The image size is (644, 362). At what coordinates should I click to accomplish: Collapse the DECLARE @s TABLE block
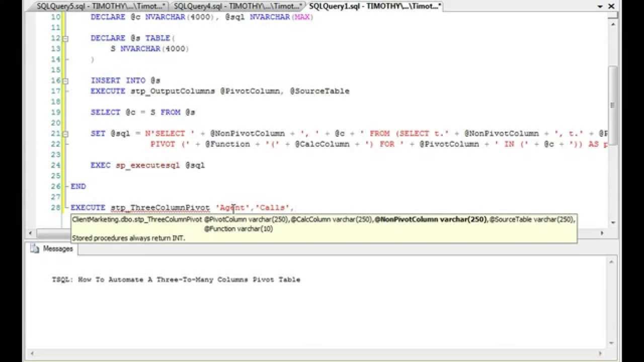66,38
